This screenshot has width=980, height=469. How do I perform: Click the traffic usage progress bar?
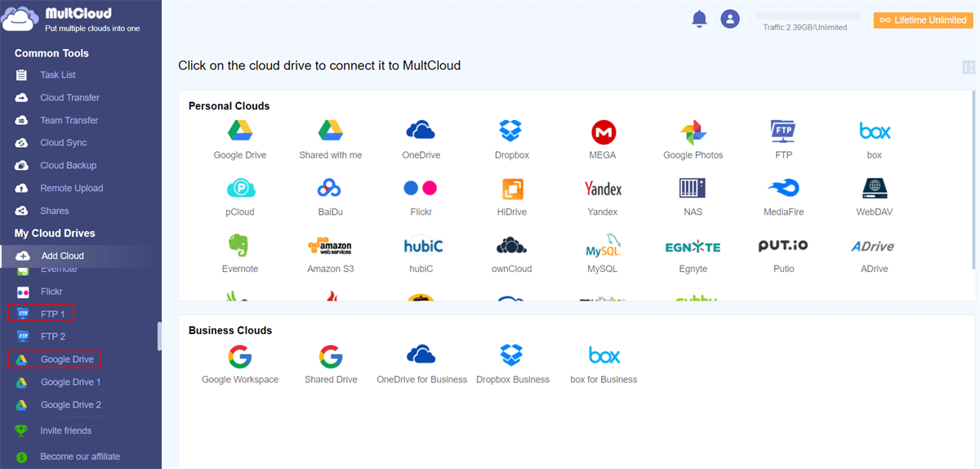coord(808,16)
